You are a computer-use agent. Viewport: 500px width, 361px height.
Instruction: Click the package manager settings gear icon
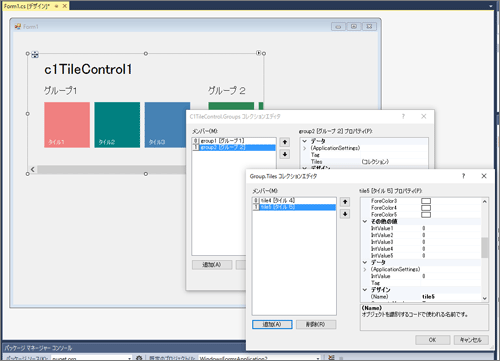[x=139, y=358]
